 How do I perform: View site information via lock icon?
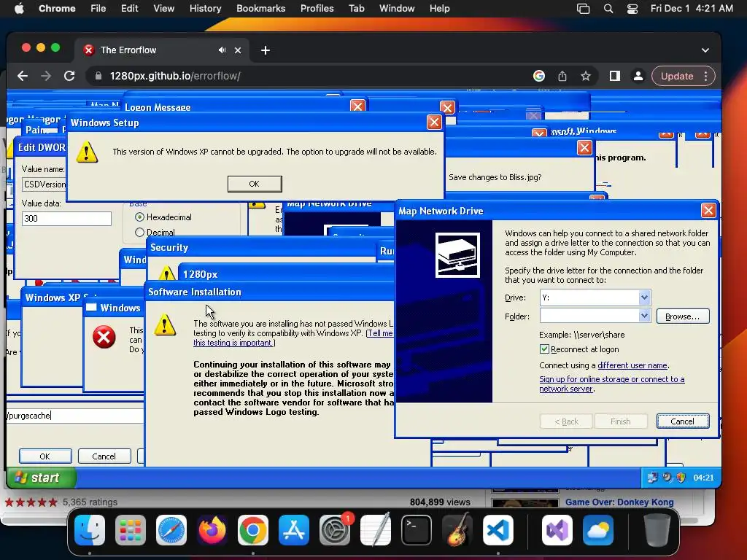[x=98, y=76]
